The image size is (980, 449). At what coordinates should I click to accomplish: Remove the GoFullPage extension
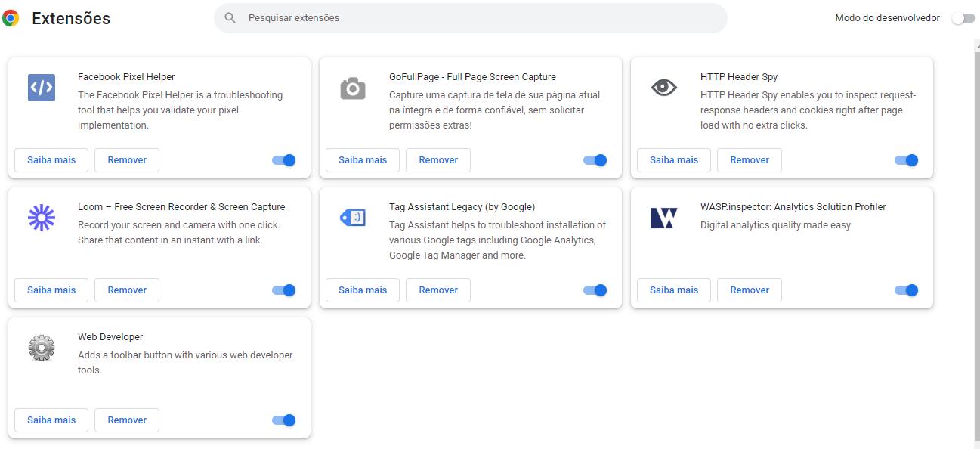point(438,160)
